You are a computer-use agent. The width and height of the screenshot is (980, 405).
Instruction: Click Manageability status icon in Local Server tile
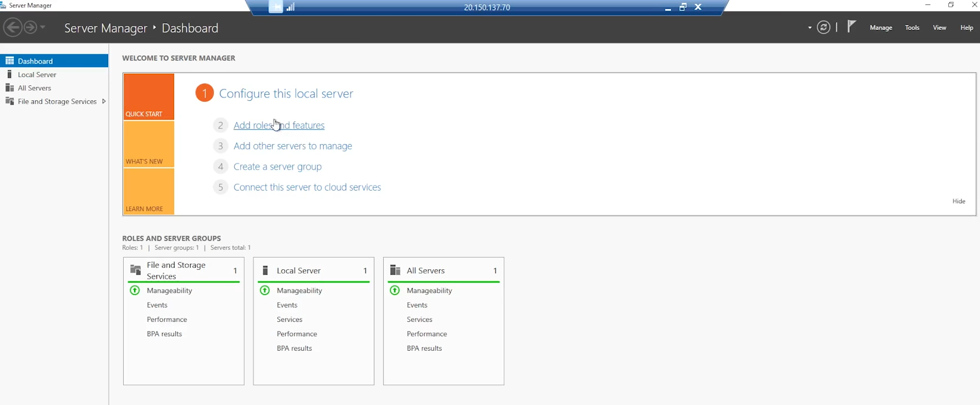pyautogui.click(x=265, y=290)
